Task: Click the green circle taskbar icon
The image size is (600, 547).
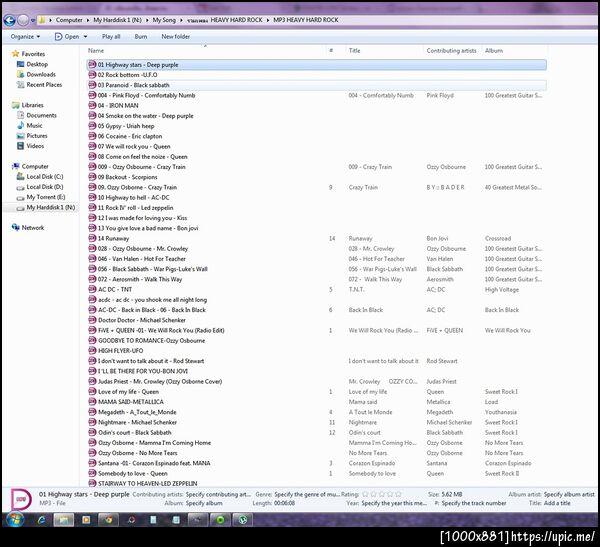Action: click(220, 520)
